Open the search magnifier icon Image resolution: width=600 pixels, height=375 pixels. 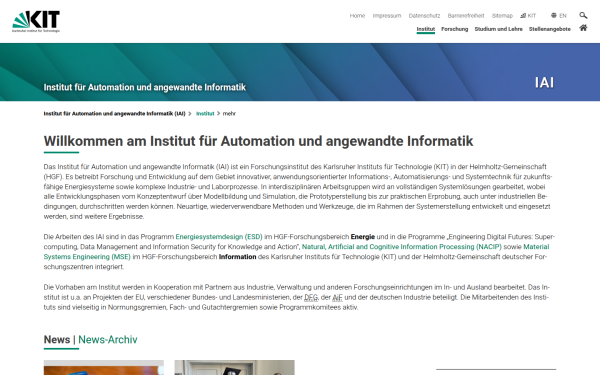583,15
